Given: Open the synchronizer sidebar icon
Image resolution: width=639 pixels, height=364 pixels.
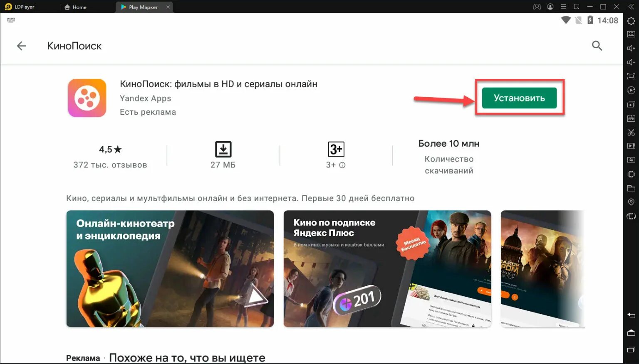Looking at the screenshot, I should [x=631, y=160].
